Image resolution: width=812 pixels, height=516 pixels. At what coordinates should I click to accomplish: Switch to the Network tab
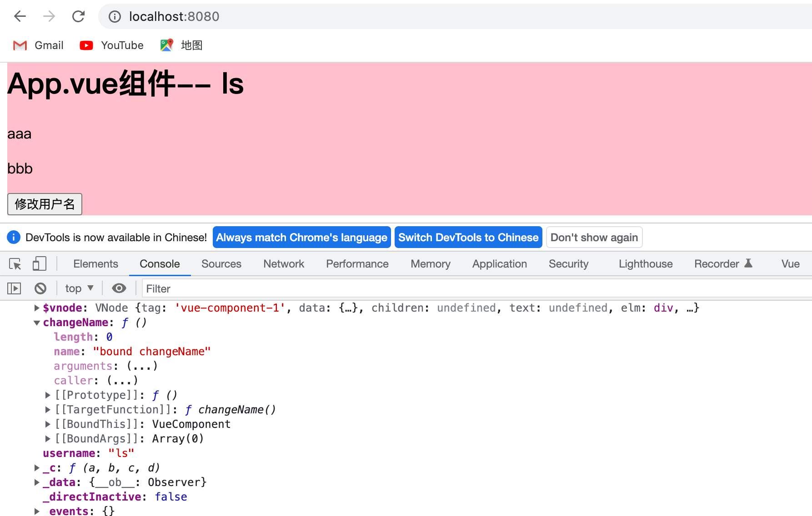point(283,263)
